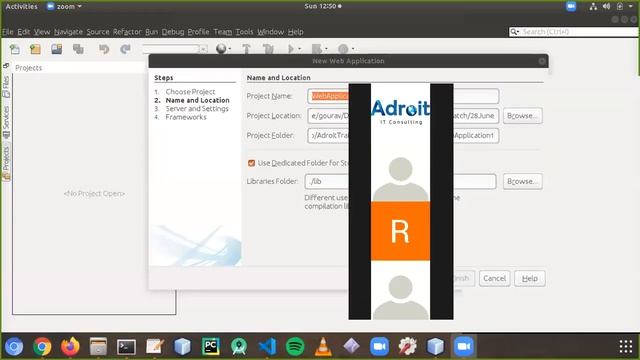Screen dimensions: 640x360
Task: Open the Debug menu
Action: click(x=173, y=32)
